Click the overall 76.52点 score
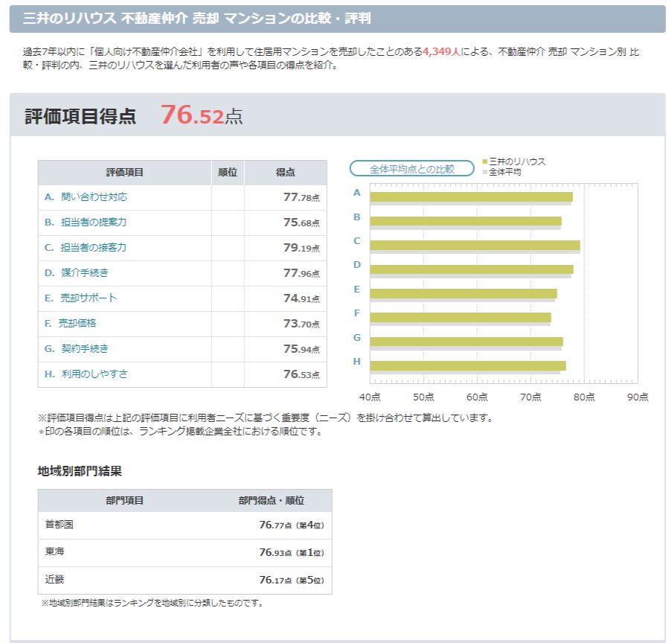672x643 pixels. [x=202, y=115]
